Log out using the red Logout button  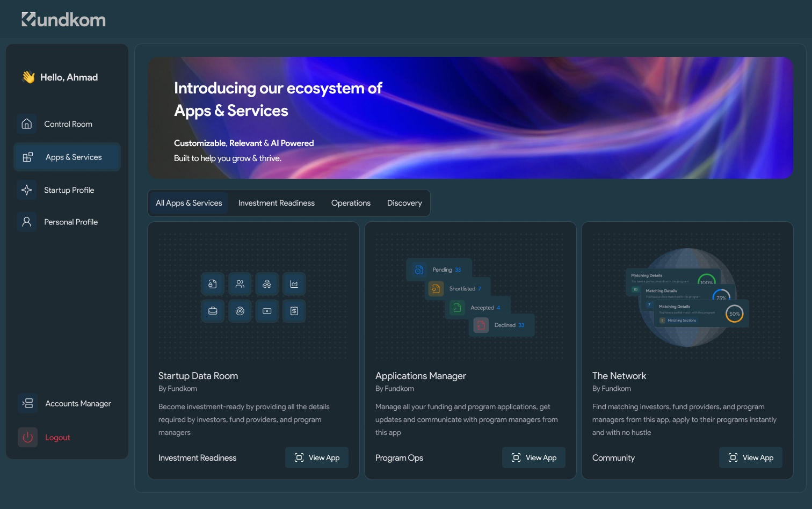(x=57, y=438)
